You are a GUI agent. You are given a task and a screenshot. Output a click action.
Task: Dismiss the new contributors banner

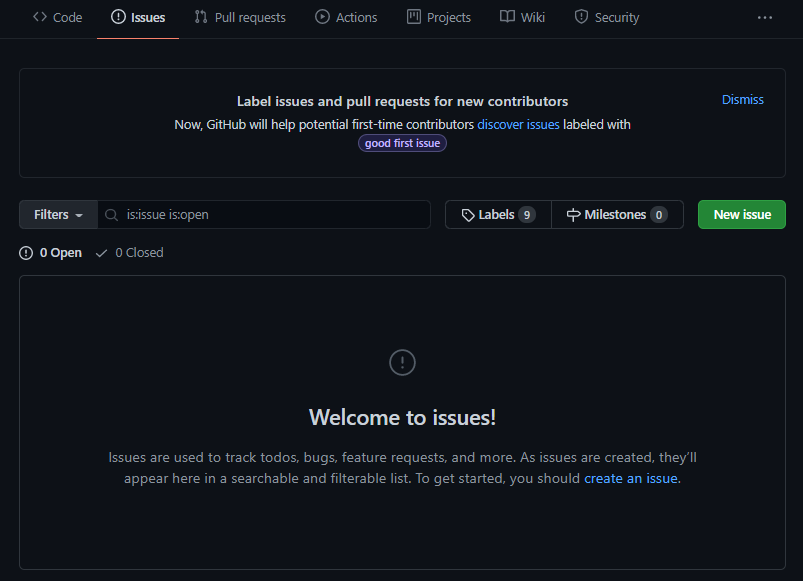point(743,100)
